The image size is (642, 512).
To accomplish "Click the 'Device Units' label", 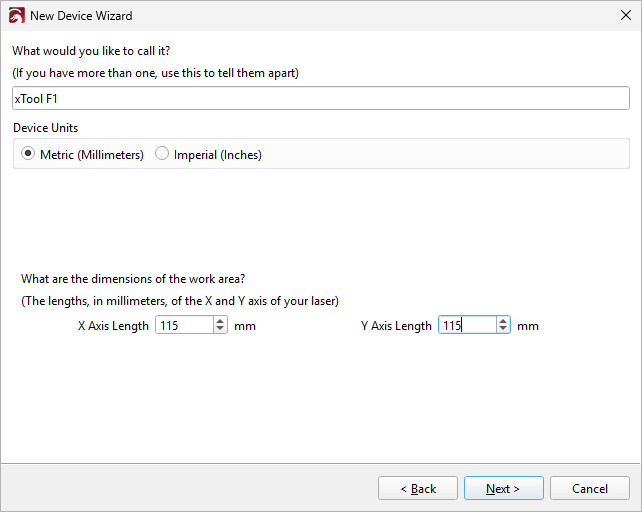I will pos(45,128).
